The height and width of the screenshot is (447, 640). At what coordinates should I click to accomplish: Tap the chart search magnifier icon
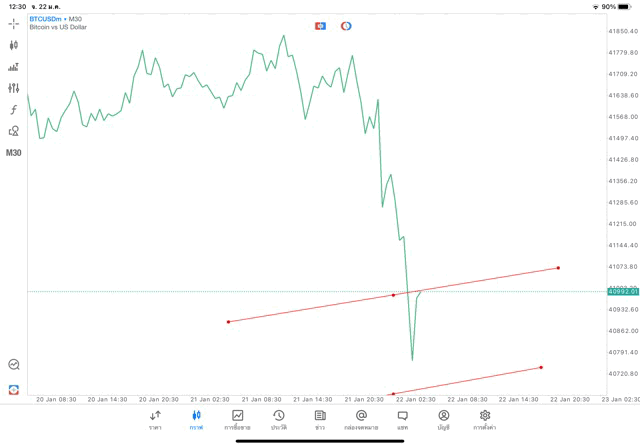[x=14, y=365]
